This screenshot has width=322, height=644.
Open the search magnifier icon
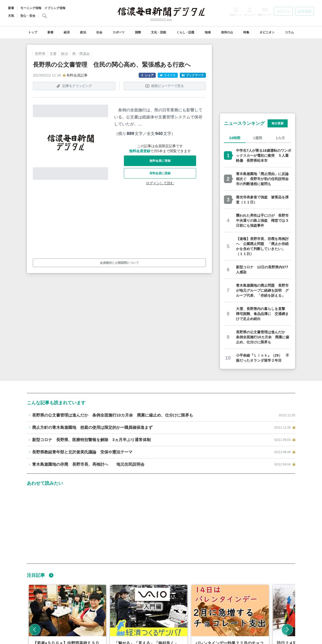pos(44,16)
